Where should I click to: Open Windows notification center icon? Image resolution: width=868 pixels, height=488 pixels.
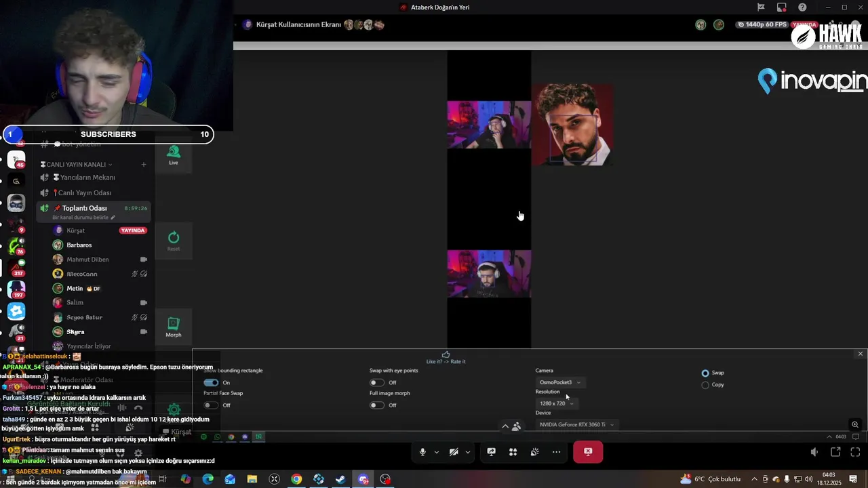[x=854, y=479]
